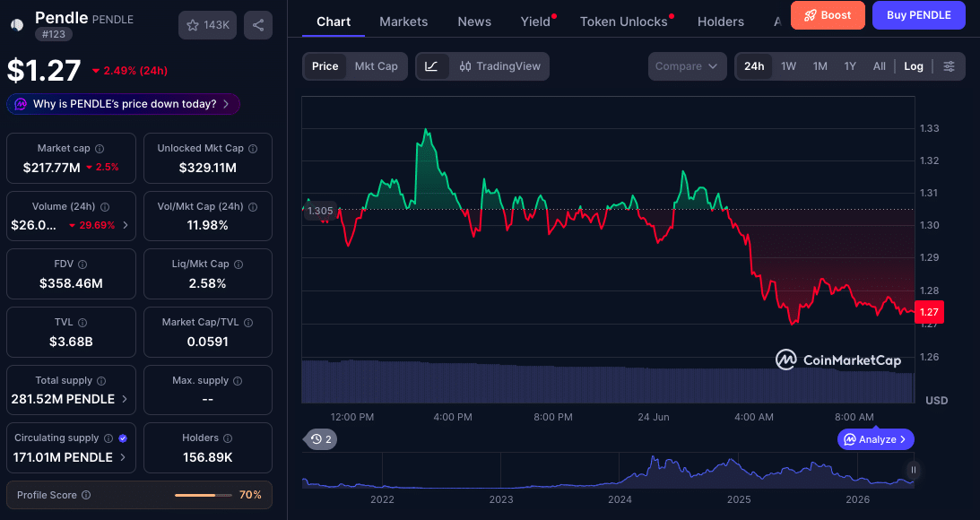980x520 pixels.
Task: Click FDV info icon
Action: (x=82, y=264)
